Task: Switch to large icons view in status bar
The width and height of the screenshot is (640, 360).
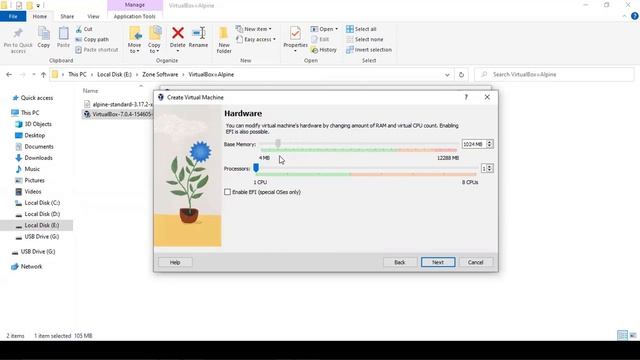Action: click(x=633, y=336)
